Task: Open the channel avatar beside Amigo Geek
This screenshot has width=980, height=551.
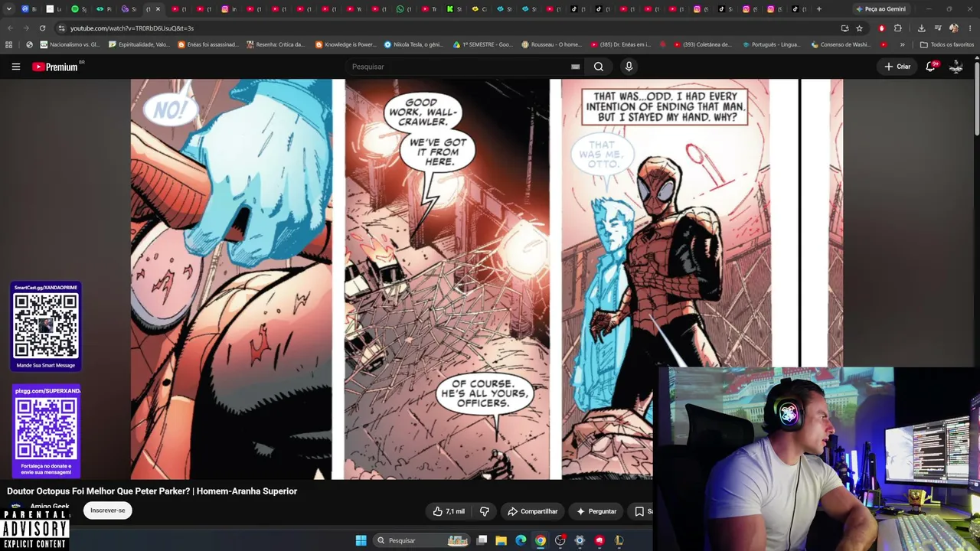Action: [x=15, y=507]
